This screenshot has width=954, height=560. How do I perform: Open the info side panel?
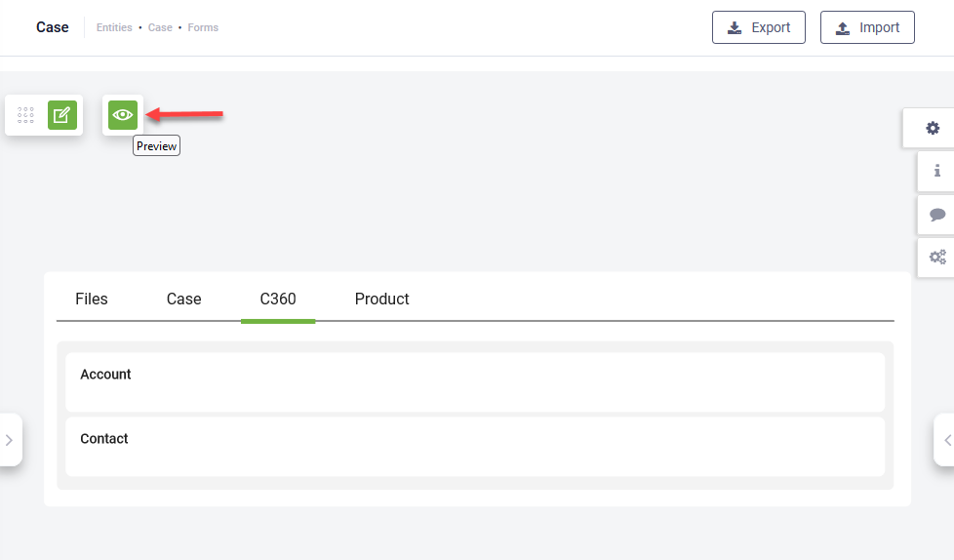(936, 171)
